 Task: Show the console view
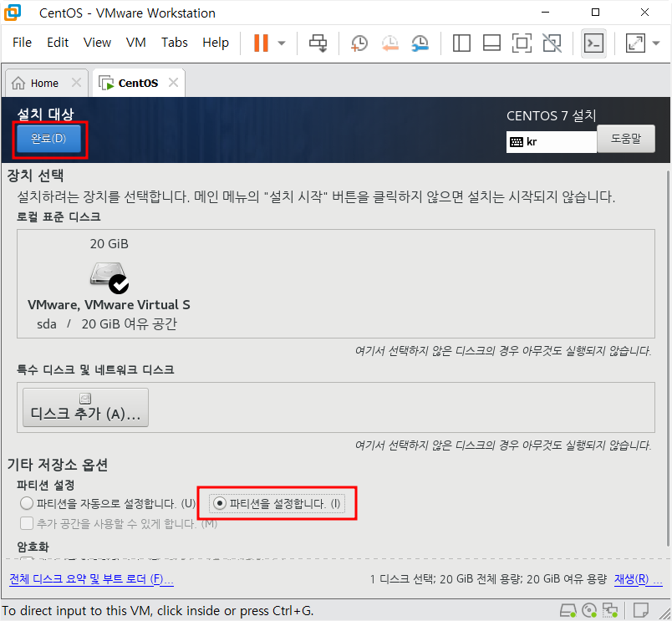click(593, 43)
